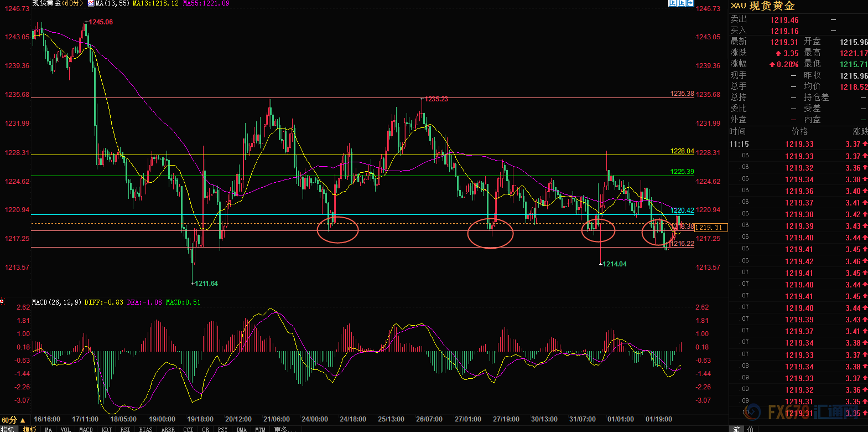The width and height of the screenshot is (868, 432).
Task: Click the MA indicator chart icon
Action: 91,3
